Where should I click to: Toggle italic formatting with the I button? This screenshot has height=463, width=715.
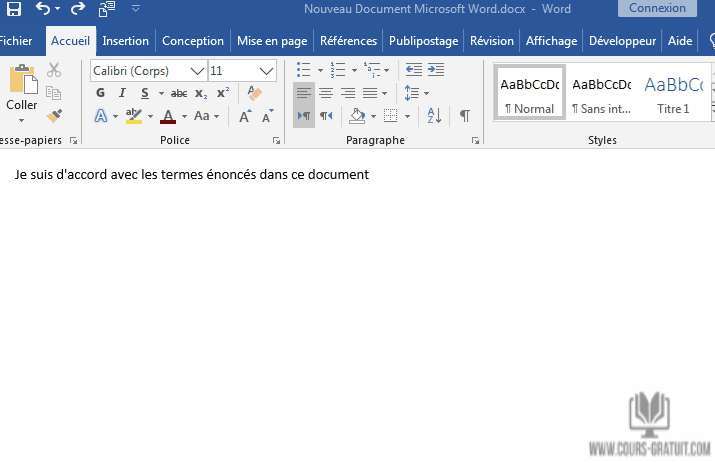point(123,93)
